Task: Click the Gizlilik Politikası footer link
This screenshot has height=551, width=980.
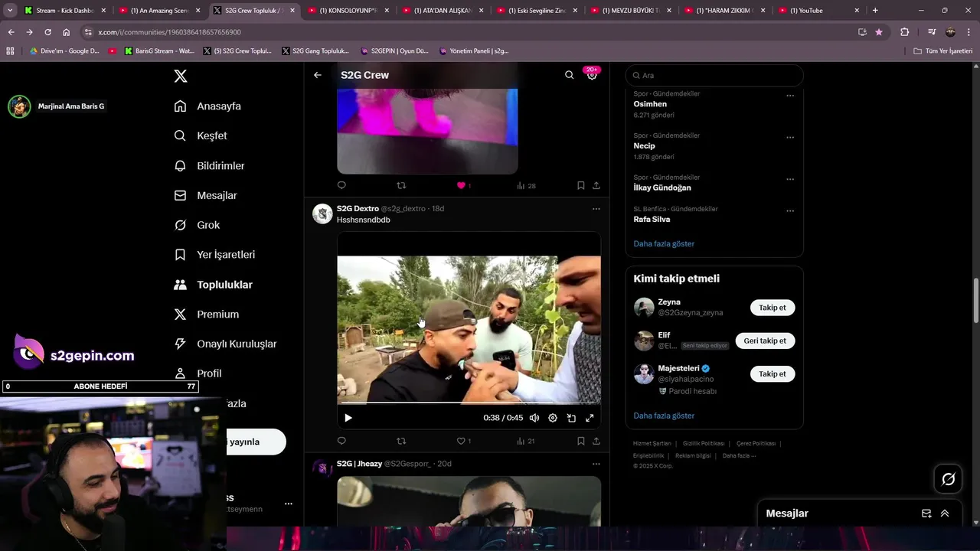Action: coord(704,443)
